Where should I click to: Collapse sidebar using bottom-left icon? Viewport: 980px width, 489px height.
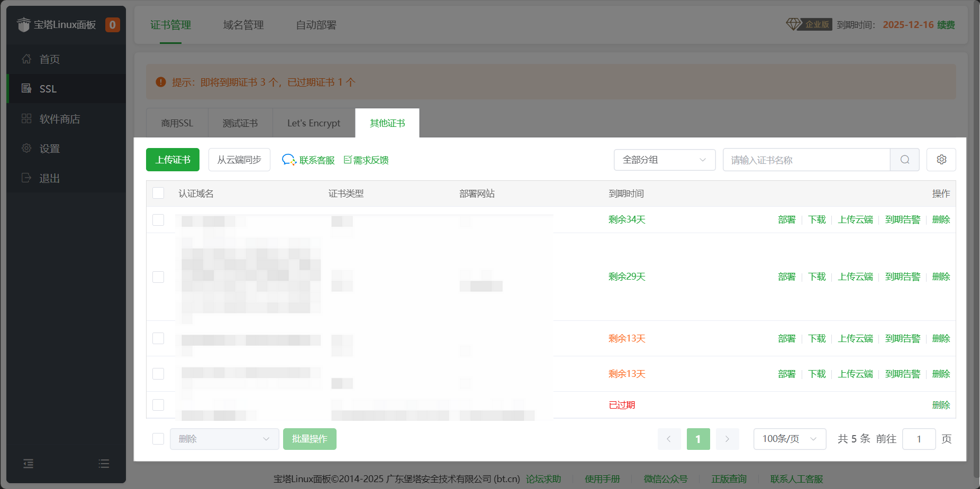(x=29, y=464)
